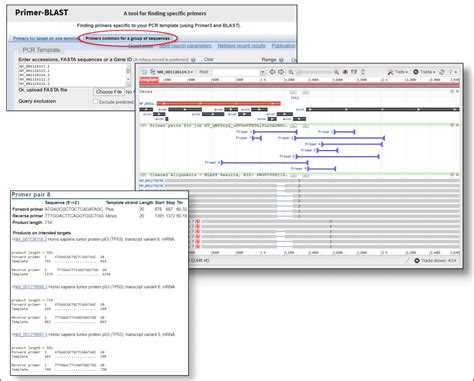
Task: Zoom out magnifier in sequence viewer
Action: (291, 72)
